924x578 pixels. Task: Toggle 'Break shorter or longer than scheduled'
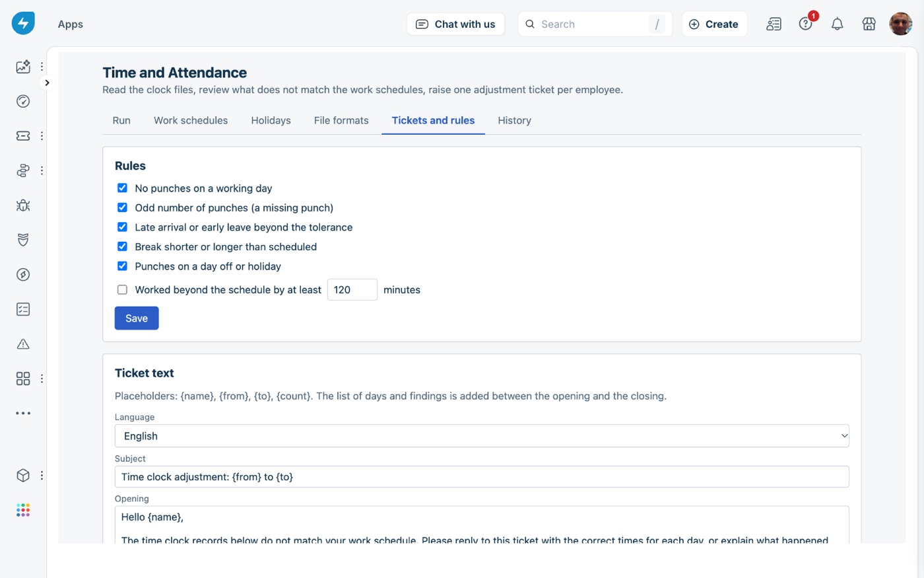click(122, 246)
